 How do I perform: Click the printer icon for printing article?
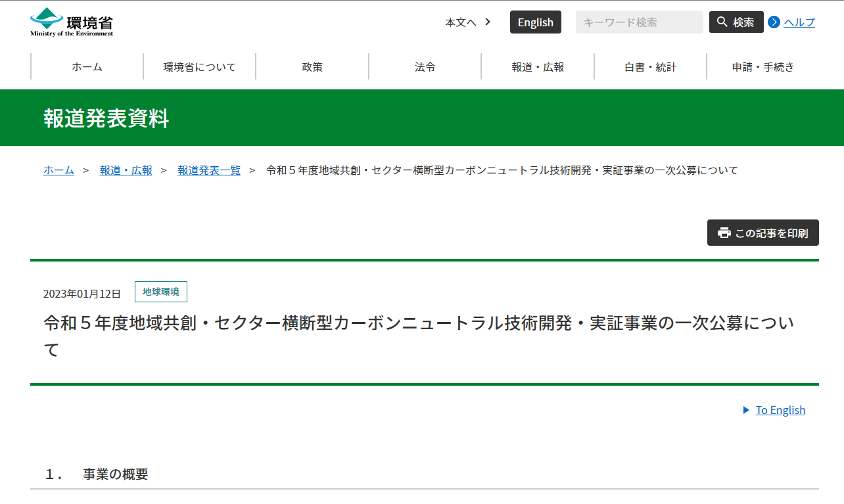pyautogui.click(x=724, y=233)
